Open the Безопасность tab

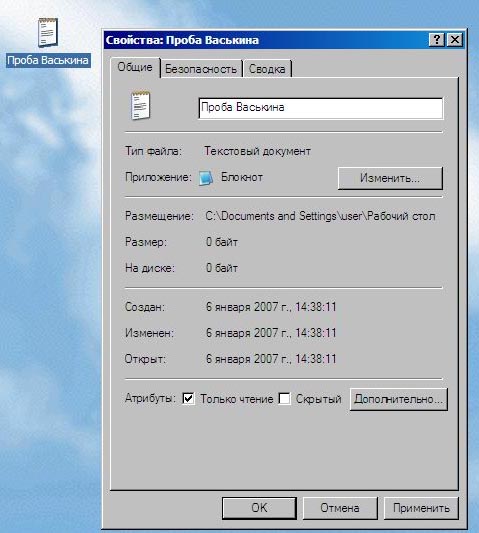point(201,69)
